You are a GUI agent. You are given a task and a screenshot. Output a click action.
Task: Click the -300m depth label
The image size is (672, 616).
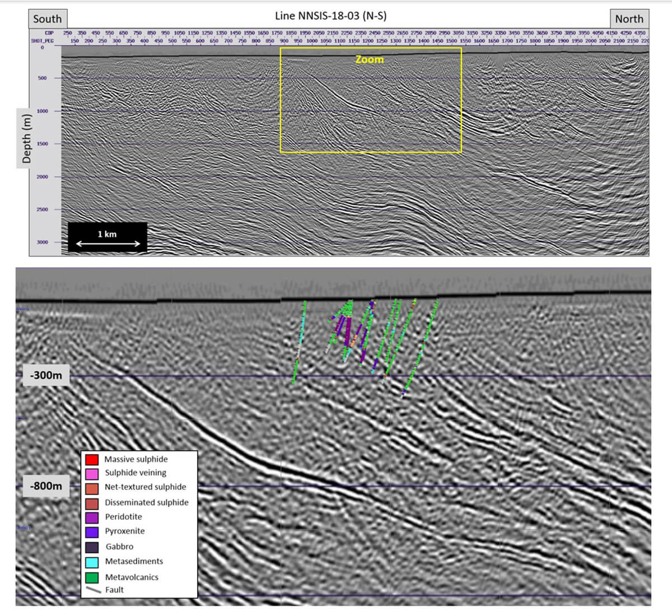click(46, 375)
